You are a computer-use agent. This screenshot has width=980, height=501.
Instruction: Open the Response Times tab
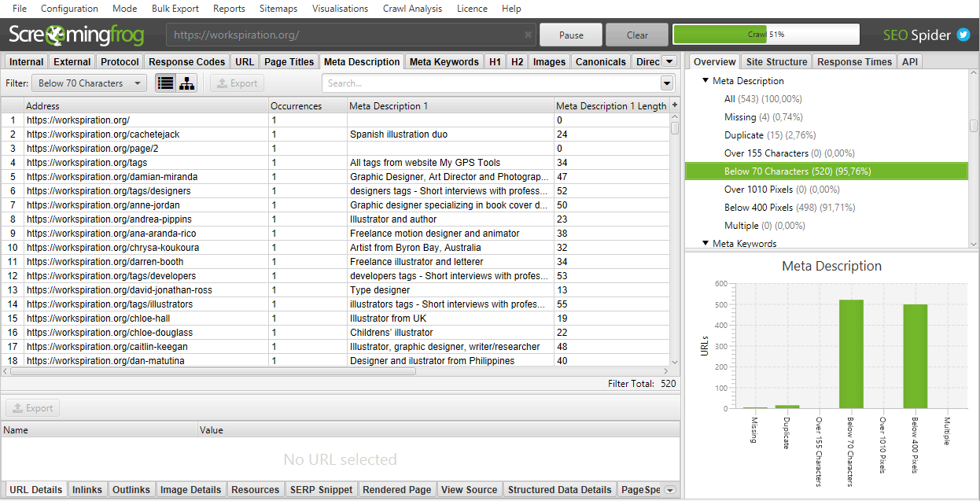tap(854, 61)
